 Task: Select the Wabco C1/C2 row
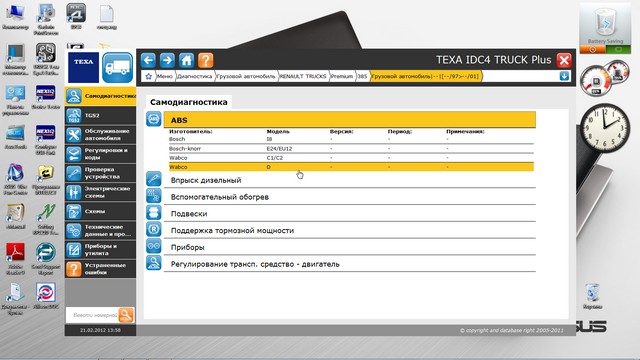(351, 158)
